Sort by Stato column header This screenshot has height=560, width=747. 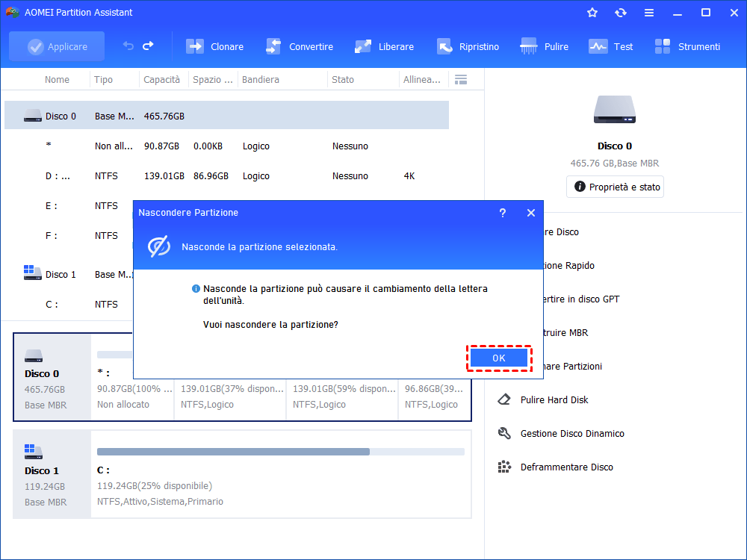coord(343,80)
